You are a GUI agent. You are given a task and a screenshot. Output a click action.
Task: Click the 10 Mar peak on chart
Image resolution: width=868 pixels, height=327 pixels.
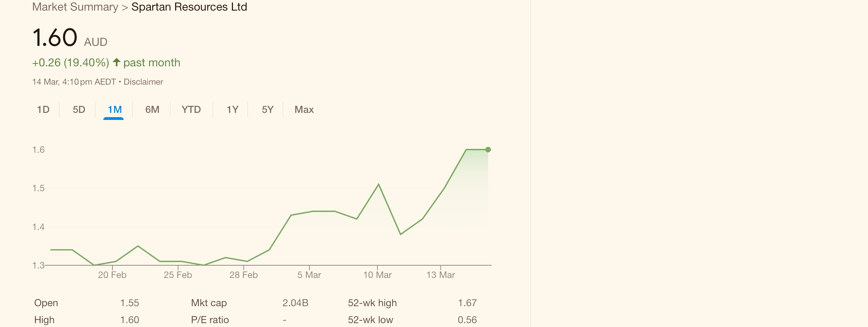click(x=378, y=184)
